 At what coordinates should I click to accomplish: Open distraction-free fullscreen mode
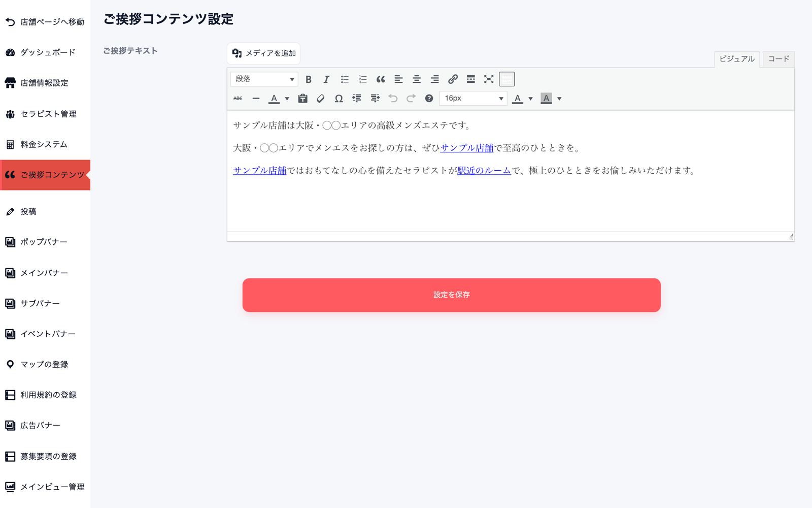pyautogui.click(x=489, y=79)
